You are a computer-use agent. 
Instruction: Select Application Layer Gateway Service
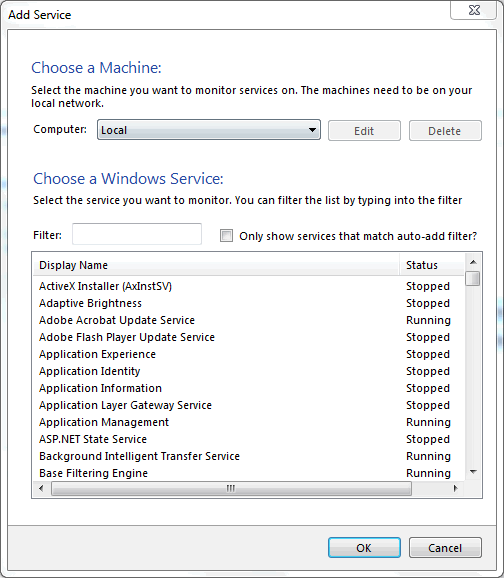click(248, 405)
